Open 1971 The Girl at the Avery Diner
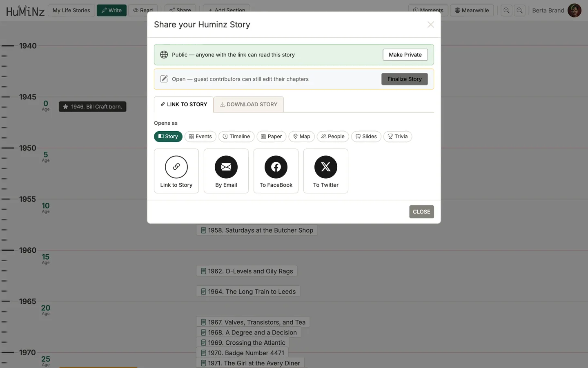 click(250, 363)
